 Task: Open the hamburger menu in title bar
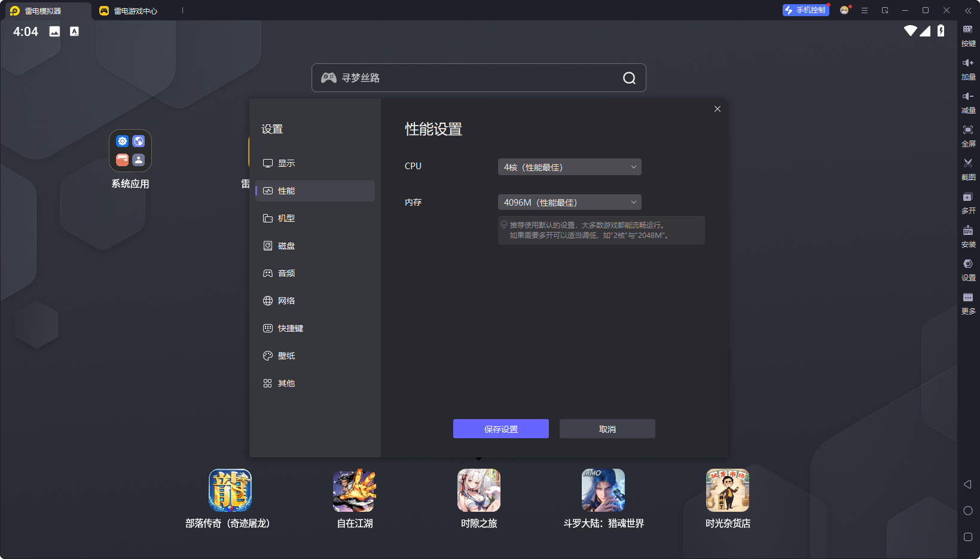865,10
